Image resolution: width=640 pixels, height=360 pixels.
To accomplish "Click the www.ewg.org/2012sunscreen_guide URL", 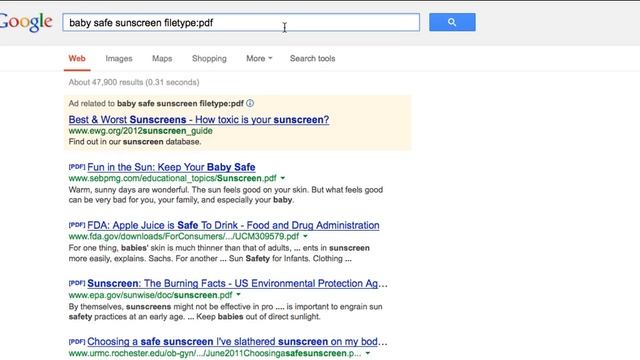I will [140, 131].
